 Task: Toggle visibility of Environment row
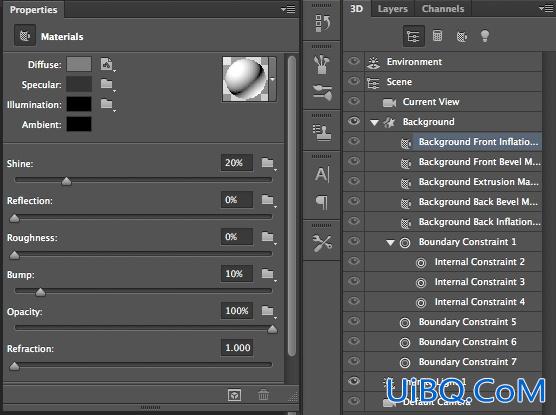tap(354, 61)
